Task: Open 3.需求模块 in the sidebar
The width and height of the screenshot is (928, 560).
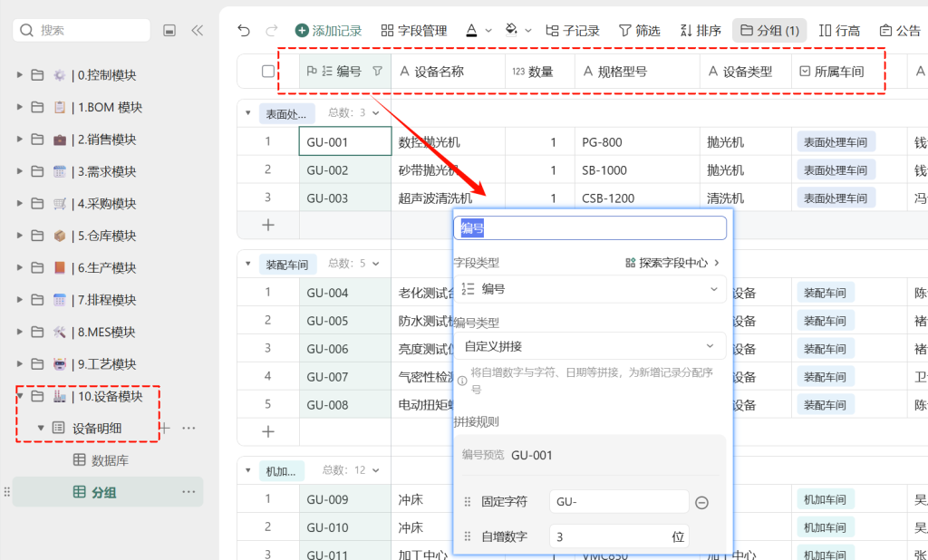Action: 107,171
